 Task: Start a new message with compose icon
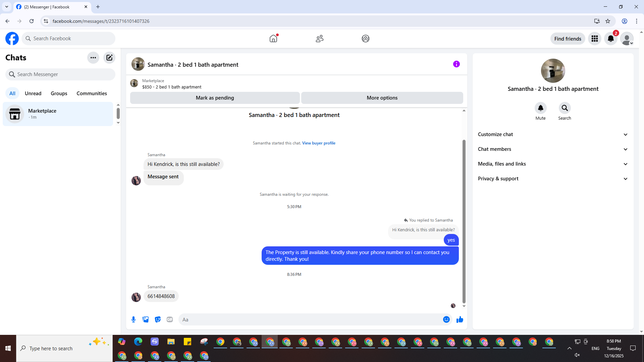[109, 58]
